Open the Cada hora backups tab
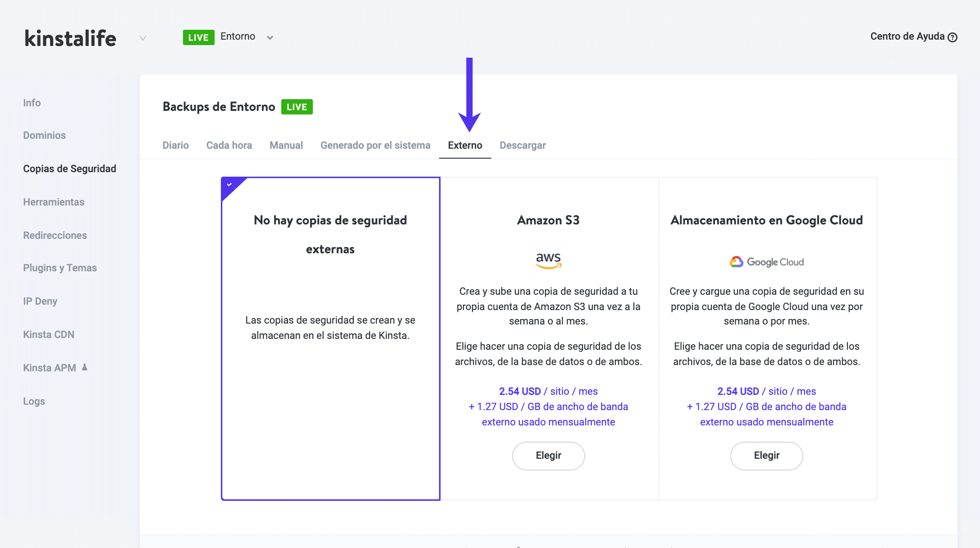This screenshot has width=980, height=548. coord(229,145)
